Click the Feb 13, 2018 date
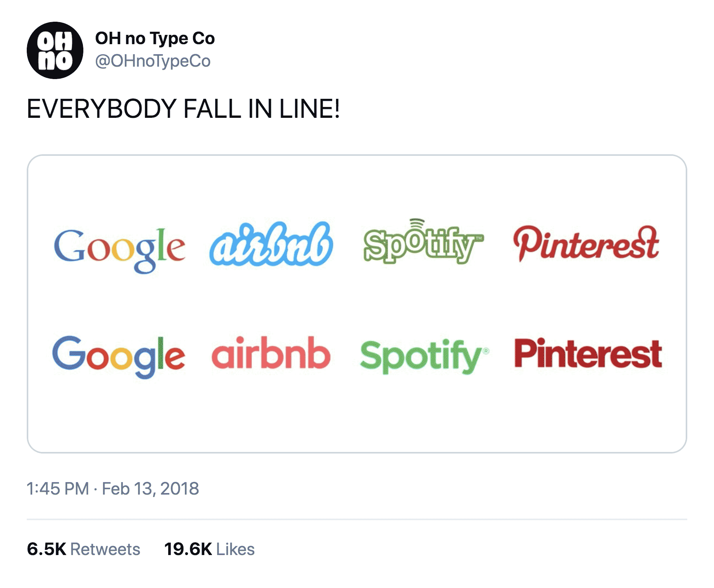 pyautogui.click(x=150, y=488)
